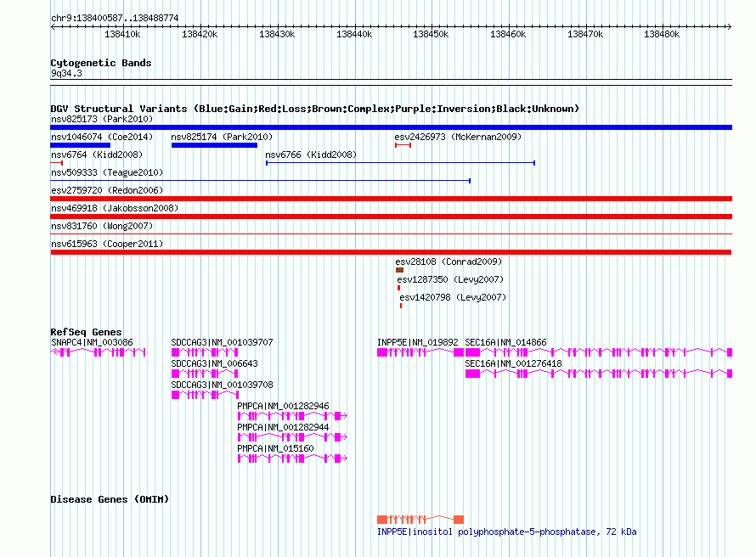Select SDCCAG3|NM_001039708 transcript label
The height and width of the screenshot is (557, 756).
222,385
